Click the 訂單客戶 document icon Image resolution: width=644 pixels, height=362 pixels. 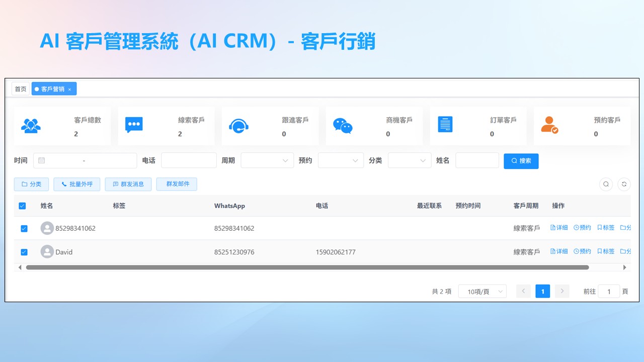click(445, 124)
